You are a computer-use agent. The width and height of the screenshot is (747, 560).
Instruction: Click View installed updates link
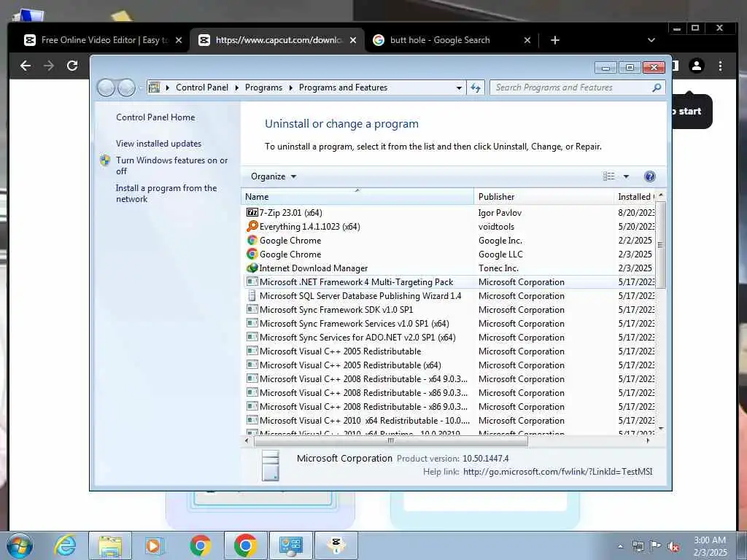(158, 144)
